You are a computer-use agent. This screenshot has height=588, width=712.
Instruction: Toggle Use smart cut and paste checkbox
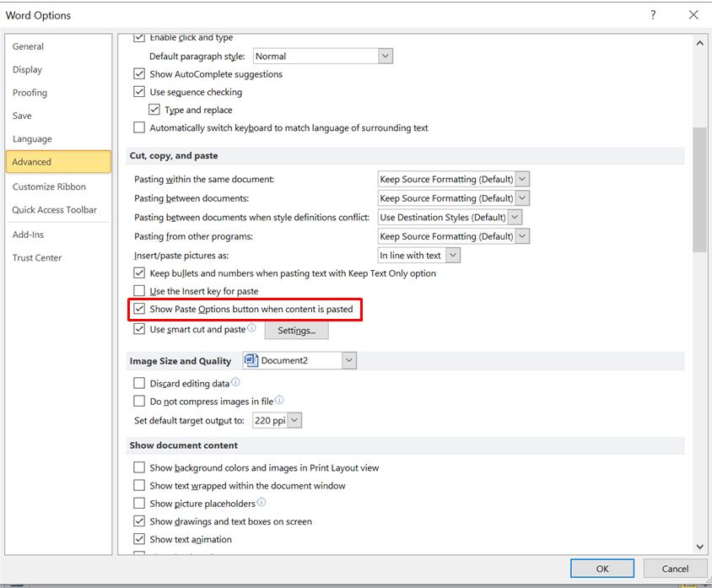point(139,329)
